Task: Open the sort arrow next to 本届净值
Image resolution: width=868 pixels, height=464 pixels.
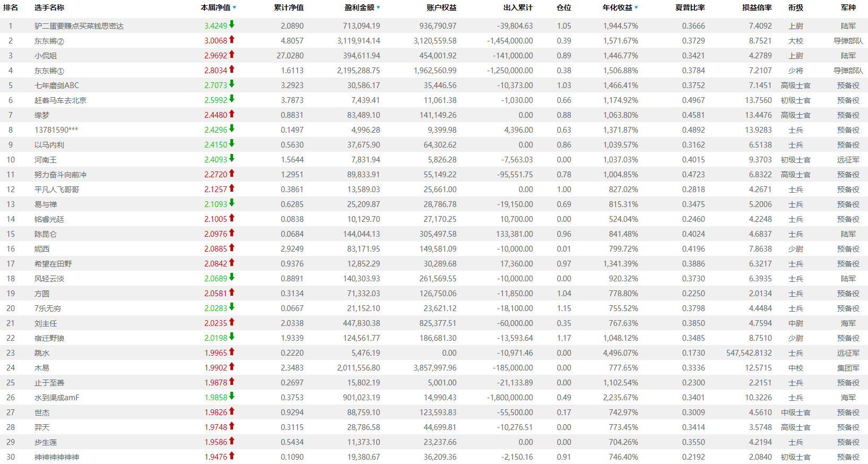Action: click(234, 8)
